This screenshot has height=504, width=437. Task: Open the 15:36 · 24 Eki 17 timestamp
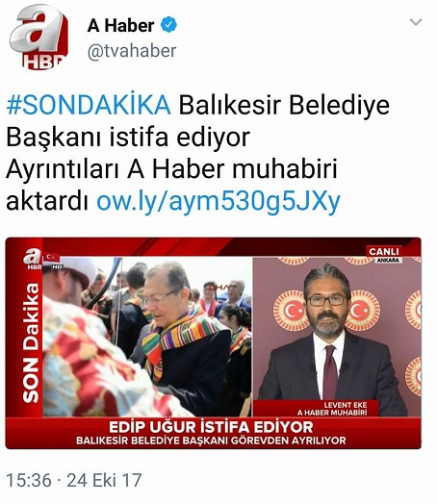74,480
